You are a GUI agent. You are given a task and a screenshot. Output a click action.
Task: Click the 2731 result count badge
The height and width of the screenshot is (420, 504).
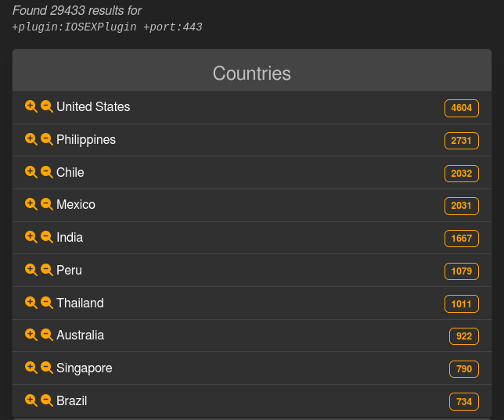coord(461,141)
